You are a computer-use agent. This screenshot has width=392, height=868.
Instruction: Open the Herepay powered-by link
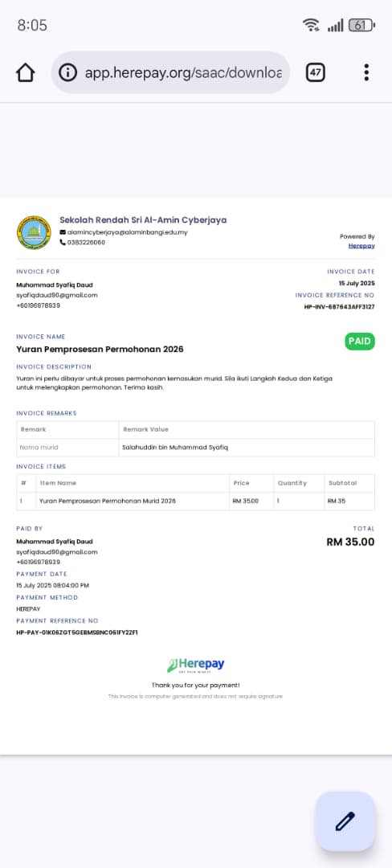361,246
